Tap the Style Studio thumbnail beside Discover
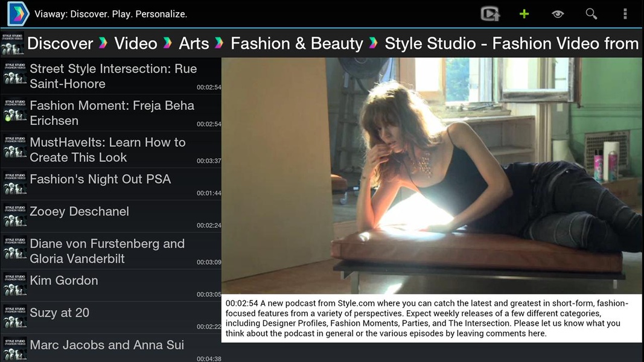 coord(12,43)
